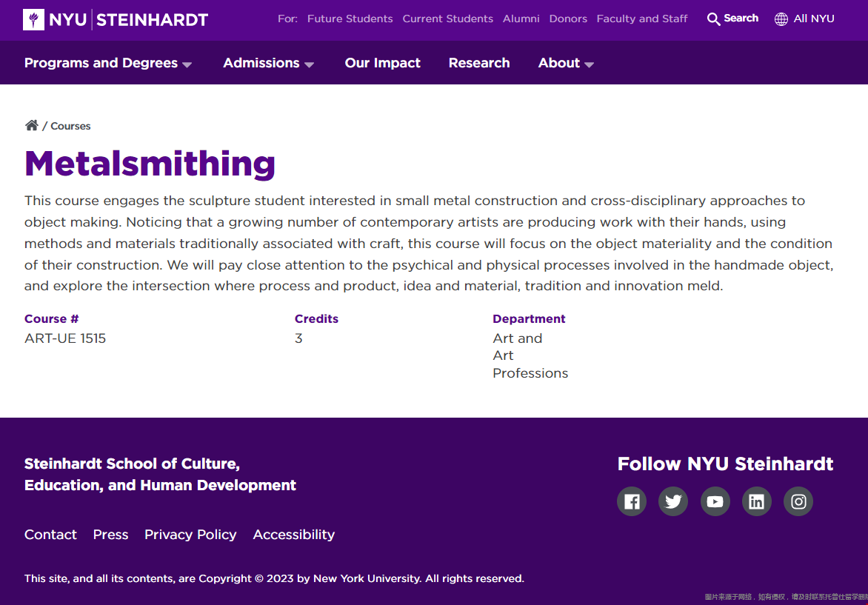The width and height of the screenshot is (868, 605).
Task: Click the Faculty and Staff link
Action: point(642,19)
